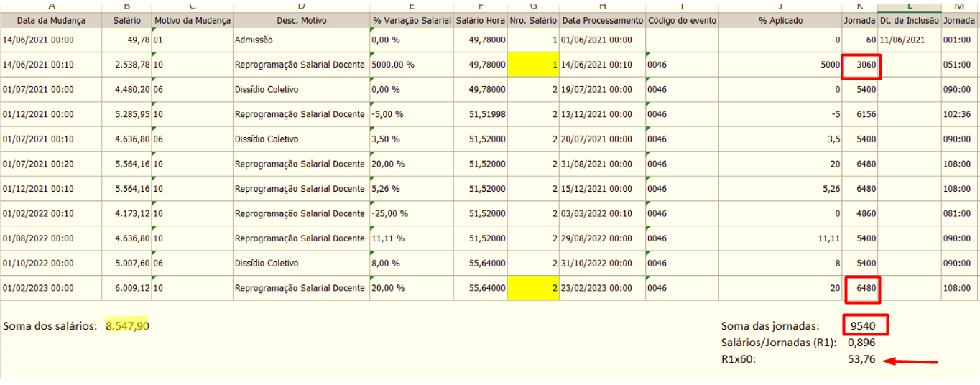This screenshot has height=385, width=980.
Task: Select the Jornada cell '4860'
Action: 861,213
